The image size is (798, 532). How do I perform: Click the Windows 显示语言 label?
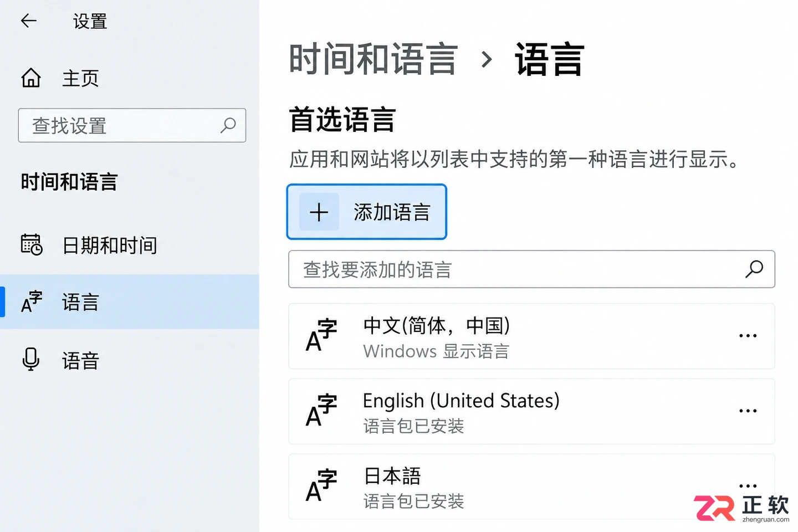[436, 351]
